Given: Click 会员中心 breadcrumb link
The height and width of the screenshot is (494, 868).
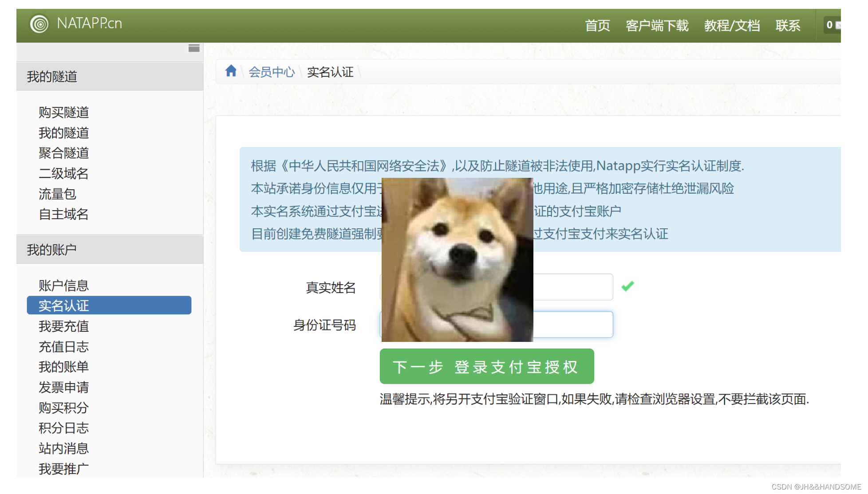Looking at the screenshot, I should tap(272, 72).
